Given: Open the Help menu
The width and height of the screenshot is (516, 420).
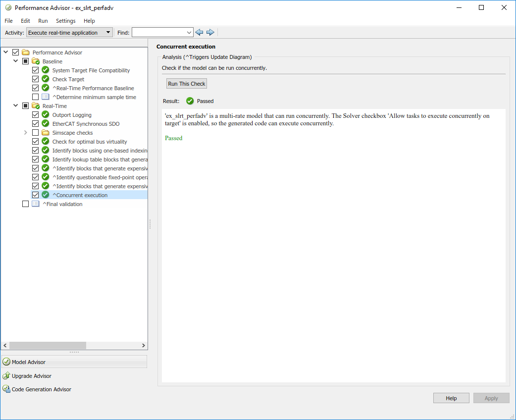Looking at the screenshot, I should click(x=89, y=21).
